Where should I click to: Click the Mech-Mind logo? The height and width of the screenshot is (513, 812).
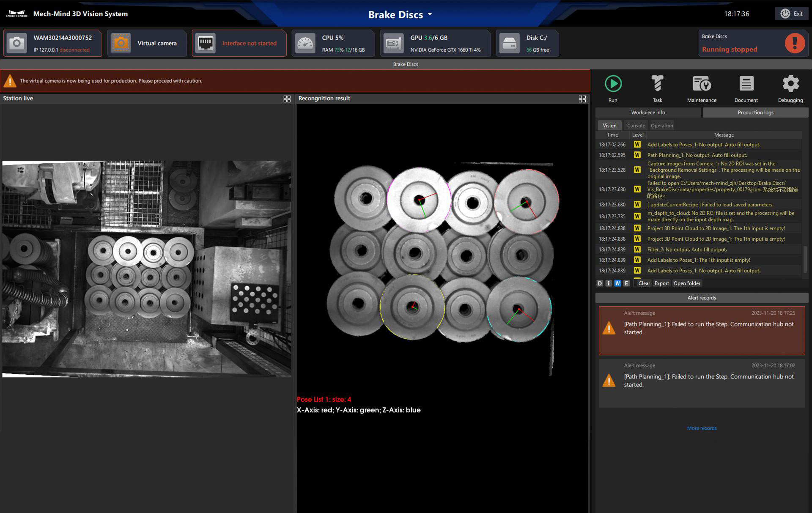[x=17, y=14]
